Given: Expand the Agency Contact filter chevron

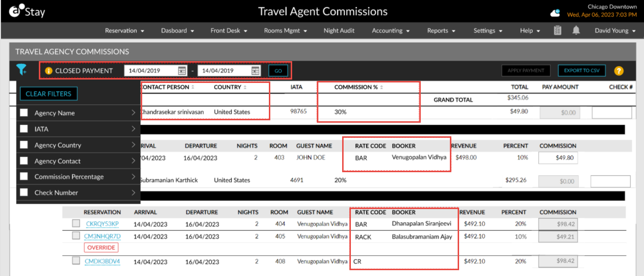Looking at the screenshot, I should 133,161.
